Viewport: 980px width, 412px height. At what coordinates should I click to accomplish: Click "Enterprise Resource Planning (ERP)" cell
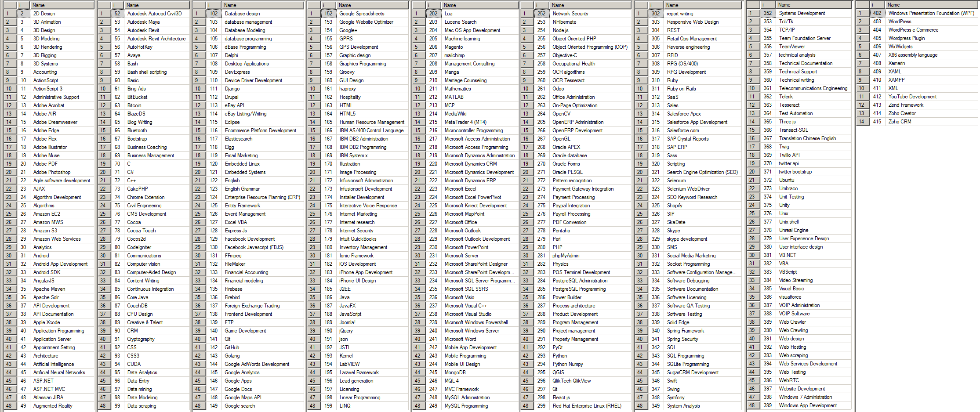click(263, 197)
